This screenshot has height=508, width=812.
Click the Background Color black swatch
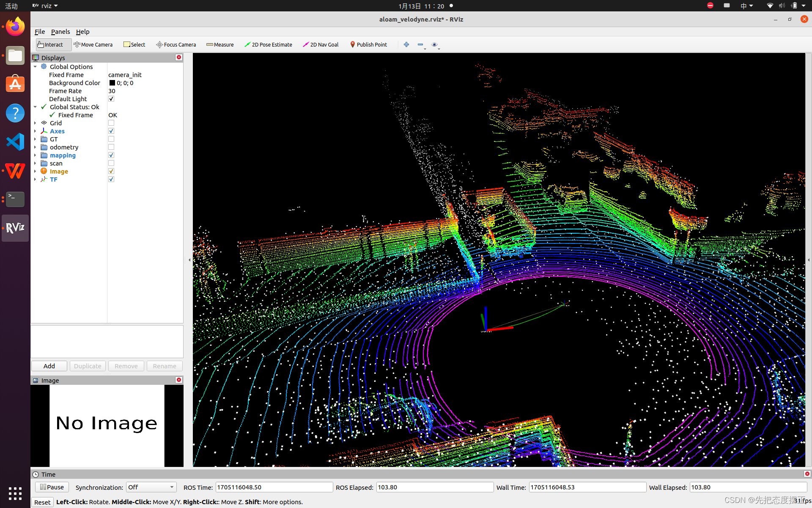(x=112, y=83)
